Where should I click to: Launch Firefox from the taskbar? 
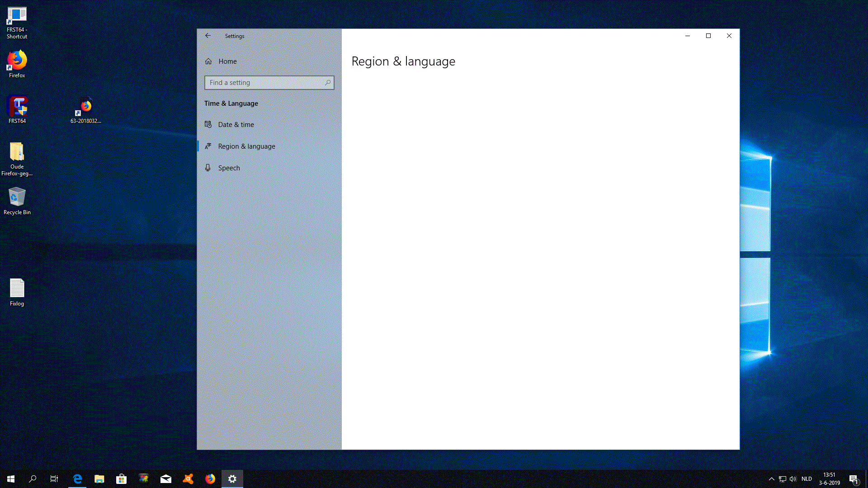(x=210, y=479)
